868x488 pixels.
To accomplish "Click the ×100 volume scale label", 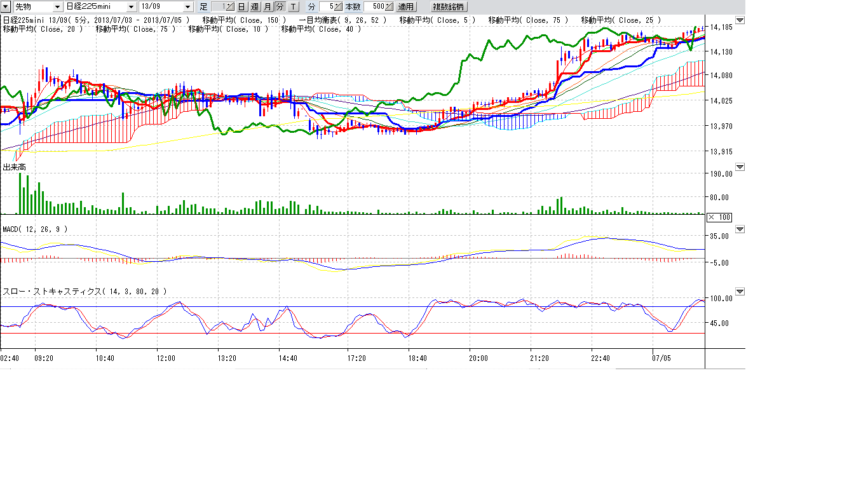I will click(719, 217).
